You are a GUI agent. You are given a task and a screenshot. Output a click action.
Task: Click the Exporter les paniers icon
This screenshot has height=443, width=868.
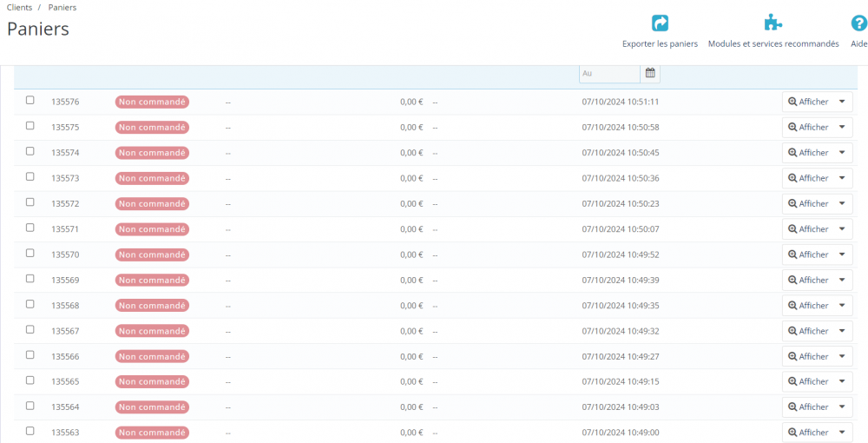[660, 23]
